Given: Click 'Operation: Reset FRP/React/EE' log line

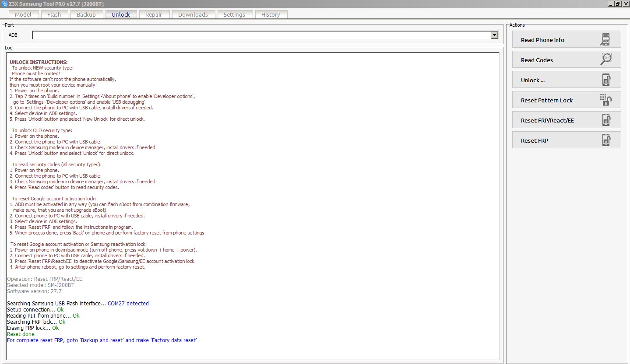Looking at the screenshot, I should click(45, 279).
